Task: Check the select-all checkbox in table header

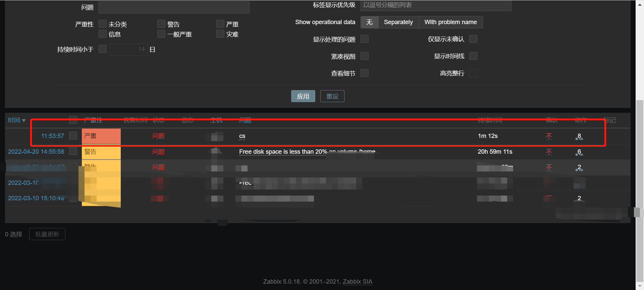Action: (x=73, y=120)
